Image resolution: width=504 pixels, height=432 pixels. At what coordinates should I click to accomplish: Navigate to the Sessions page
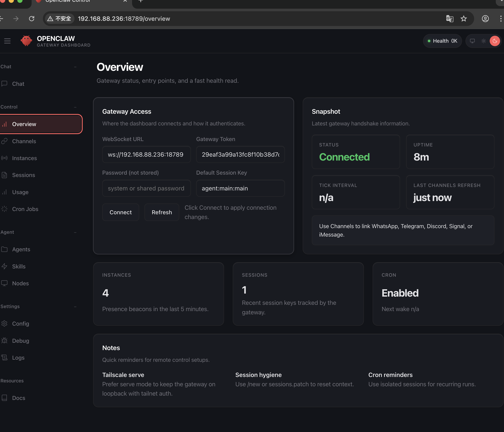tap(23, 175)
